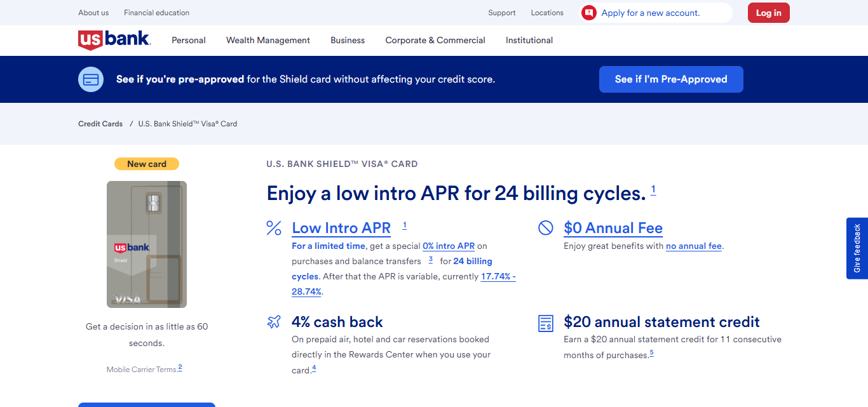Viewport: 868px width, 407px height.
Task: Click the $20 annual statement credit heading
Action: [661, 322]
